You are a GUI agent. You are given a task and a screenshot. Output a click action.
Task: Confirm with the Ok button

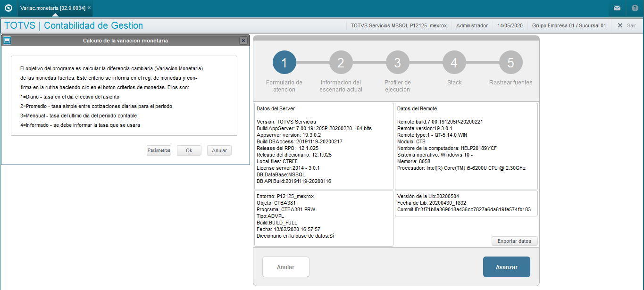click(x=189, y=150)
